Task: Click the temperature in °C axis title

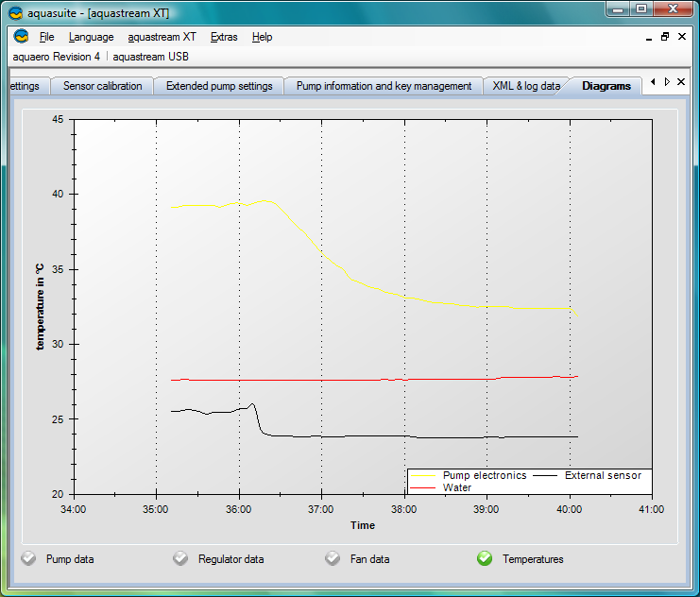Action: [41, 306]
